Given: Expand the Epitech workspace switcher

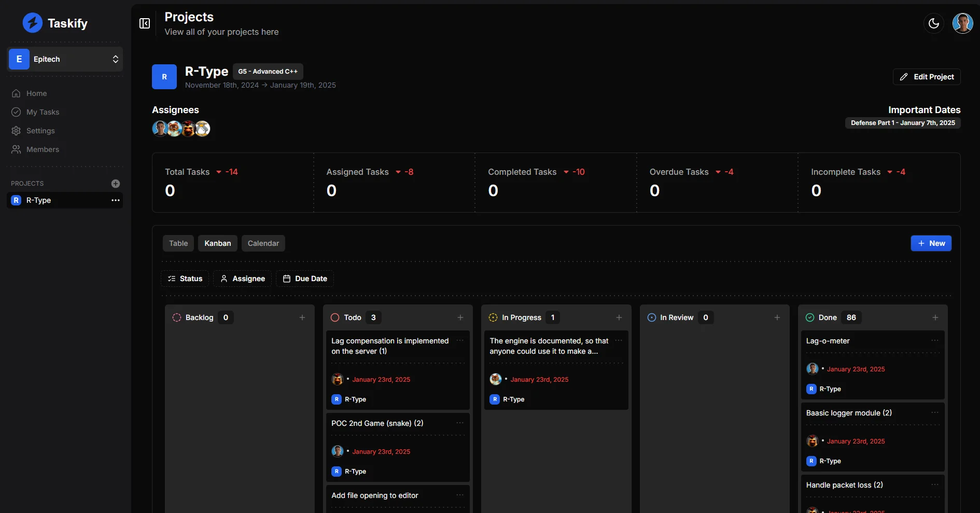Looking at the screenshot, I should [x=65, y=59].
